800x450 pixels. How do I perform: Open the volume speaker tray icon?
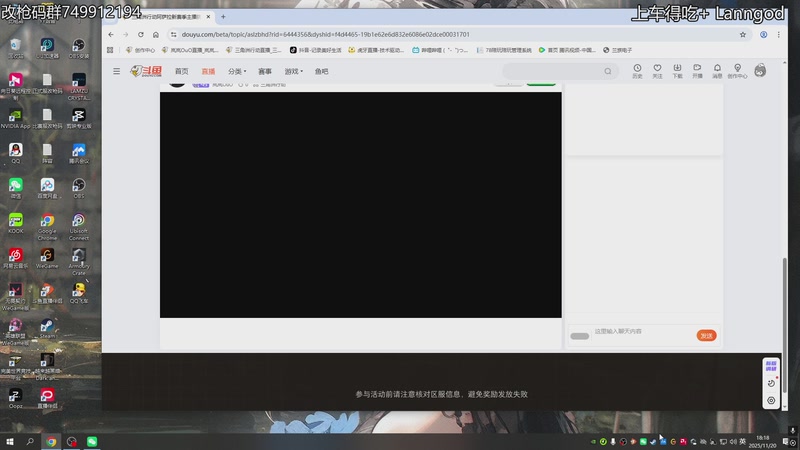(x=733, y=441)
